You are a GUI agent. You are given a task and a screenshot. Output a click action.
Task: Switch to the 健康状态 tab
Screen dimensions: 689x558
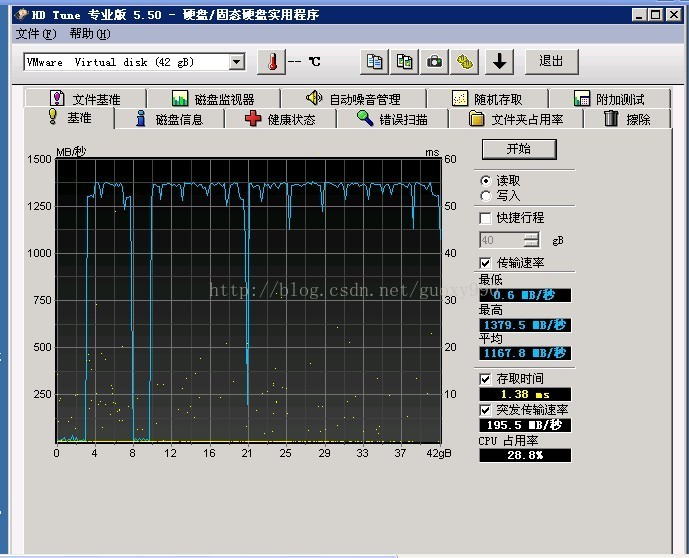(x=280, y=119)
